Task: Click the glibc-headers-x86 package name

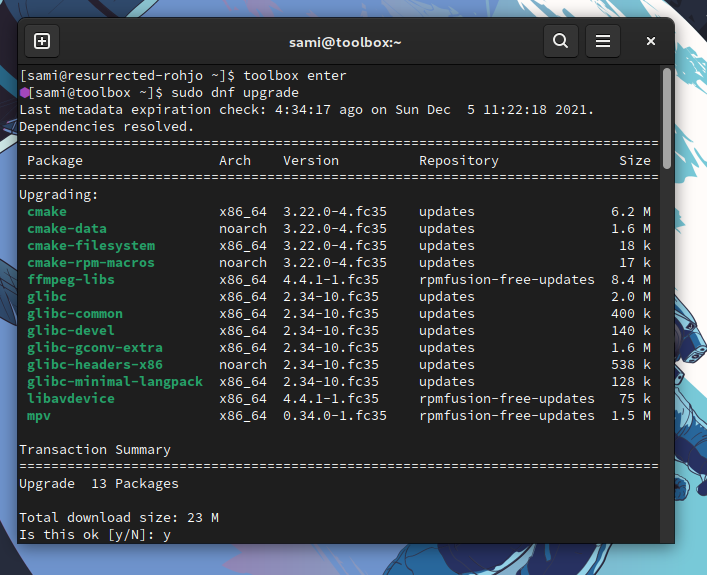Action: 95,364
